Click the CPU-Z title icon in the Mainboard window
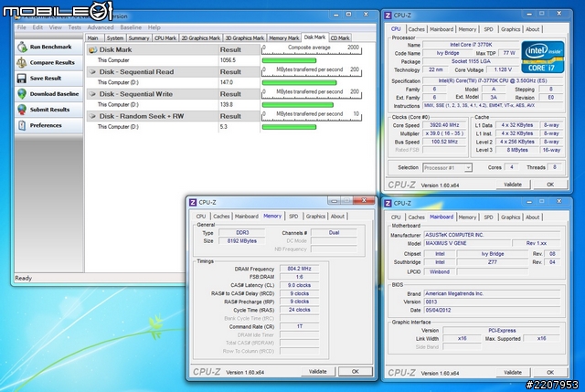Image resolution: width=585 pixels, height=392 pixels. point(388,203)
